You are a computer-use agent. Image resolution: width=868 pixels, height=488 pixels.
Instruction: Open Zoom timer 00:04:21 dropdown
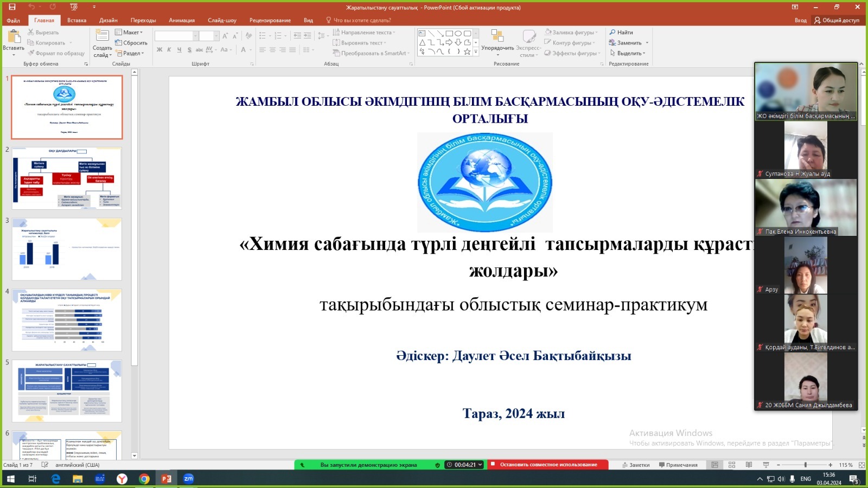[x=464, y=465]
